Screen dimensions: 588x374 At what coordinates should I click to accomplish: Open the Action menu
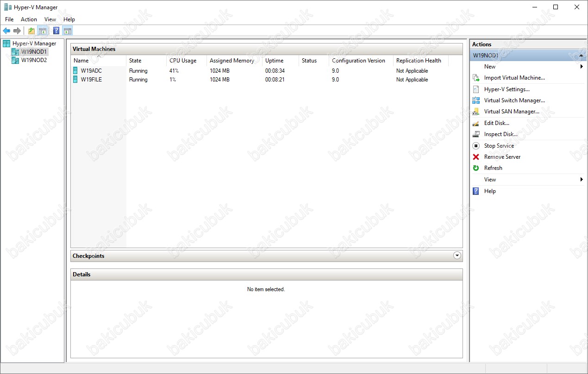click(x=29, y=19)
